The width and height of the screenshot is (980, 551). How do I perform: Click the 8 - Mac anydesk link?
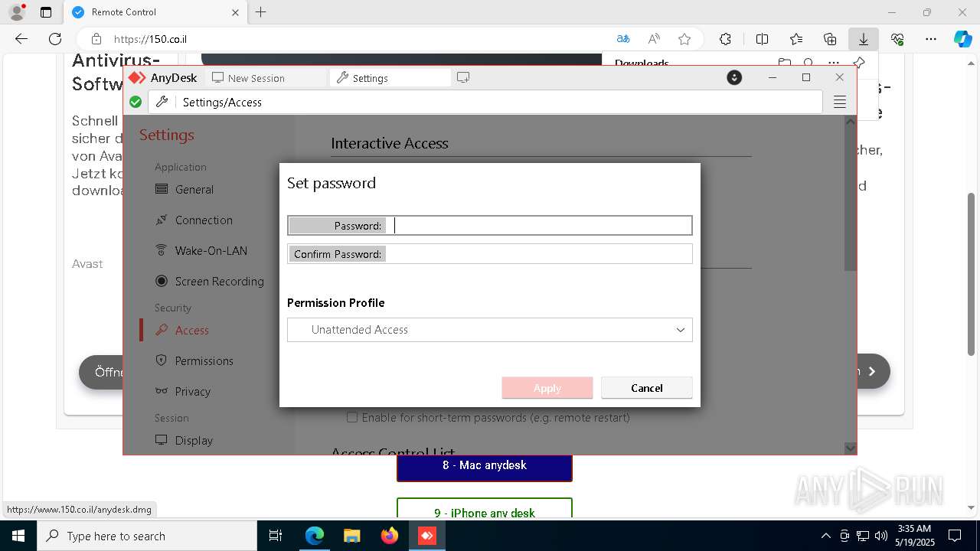(485, 465)
